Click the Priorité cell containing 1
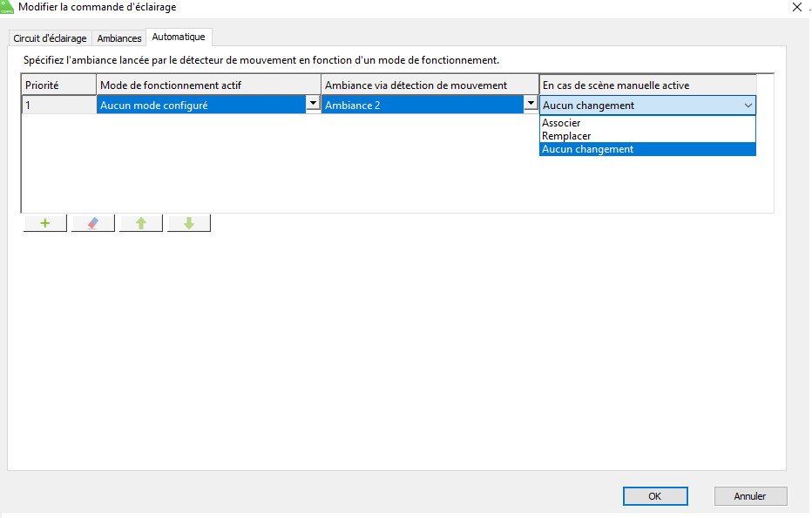The image size is (812, 518). (x=58, y=106)
